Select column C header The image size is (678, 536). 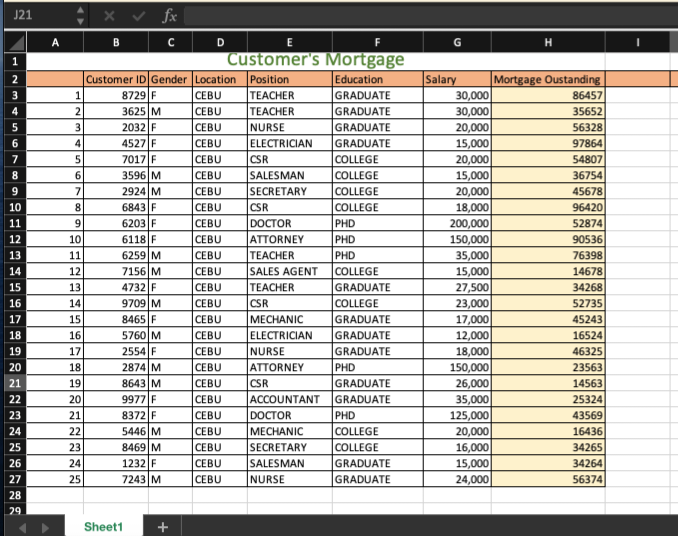point(171,42)
